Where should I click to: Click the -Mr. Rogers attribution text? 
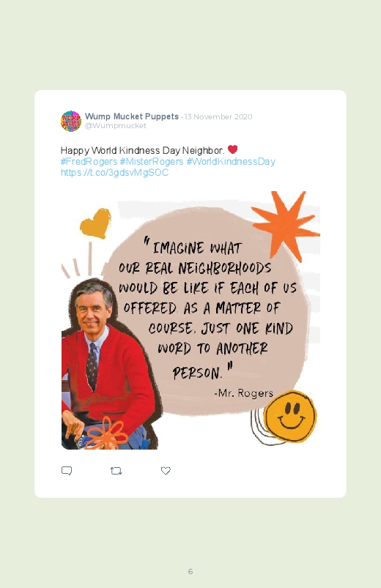pos(243,393)
